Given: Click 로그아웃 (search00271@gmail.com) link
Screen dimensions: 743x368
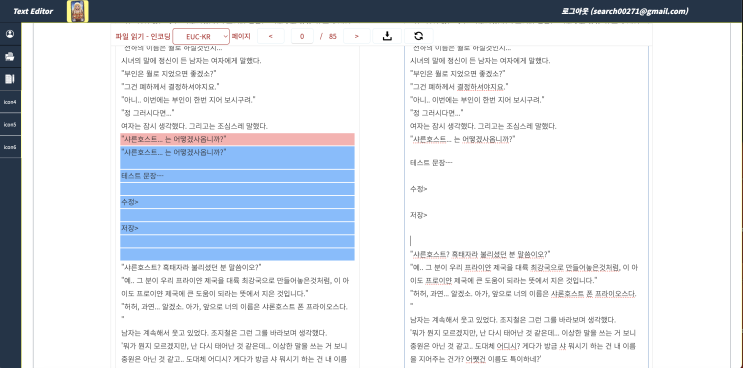Looking at the screenshot, I should [x=625, y=11].
